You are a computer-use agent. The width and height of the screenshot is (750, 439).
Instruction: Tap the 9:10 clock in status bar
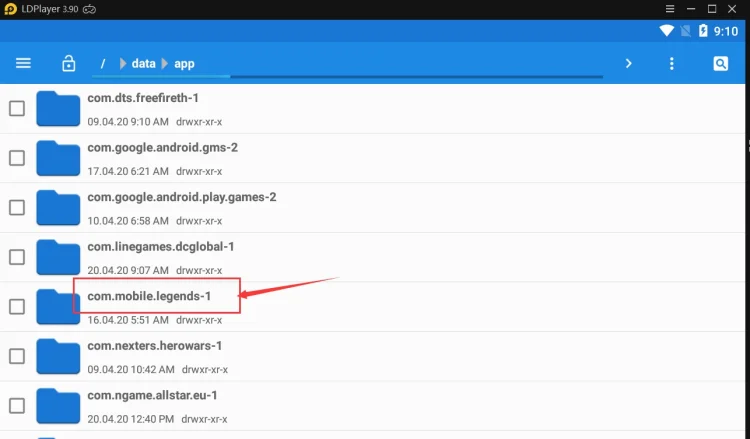click(x=726, y=31)
